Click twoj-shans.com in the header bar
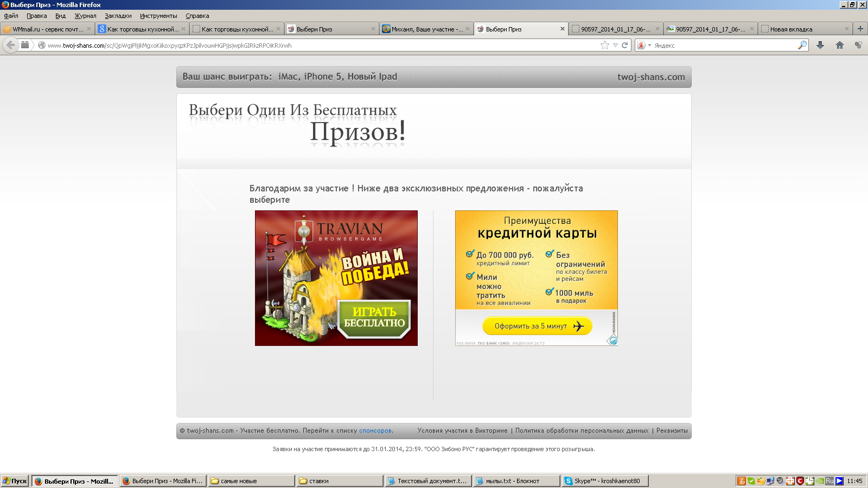868x488 pixels. tap(651, 77)
